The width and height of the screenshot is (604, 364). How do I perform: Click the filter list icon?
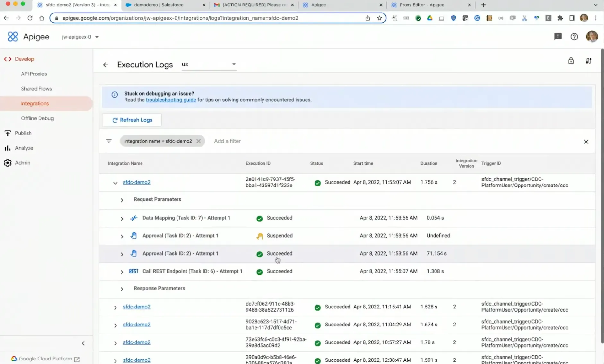point(109,141)
